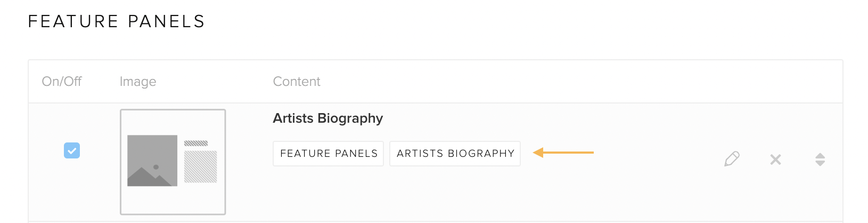The height and width of the screenshot is (223, 868).
Task: Click the On/Off column header
Action: (x=62, y=82)
